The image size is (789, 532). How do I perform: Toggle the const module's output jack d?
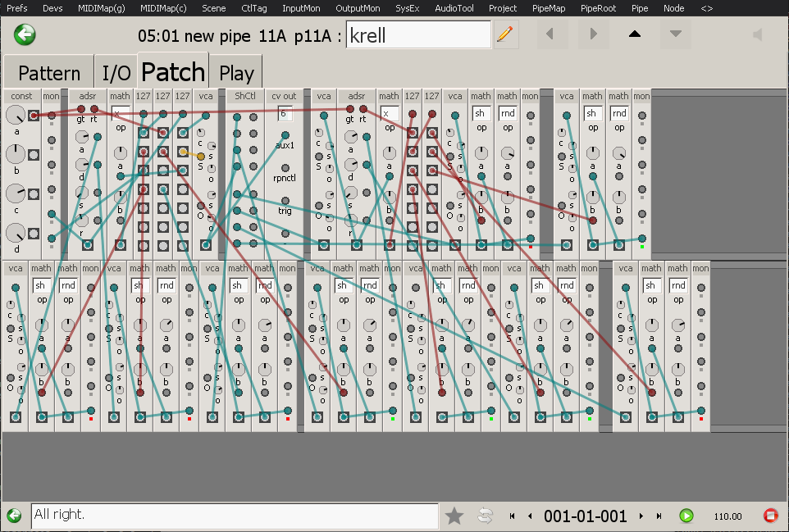[x=34, y=234]
